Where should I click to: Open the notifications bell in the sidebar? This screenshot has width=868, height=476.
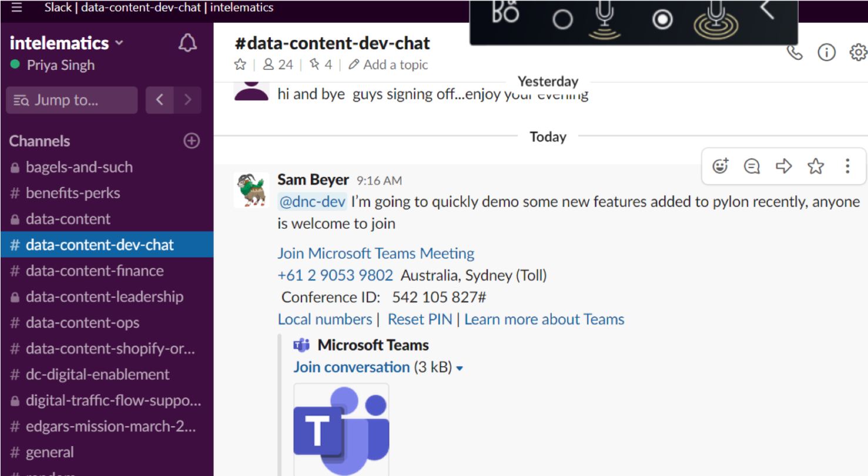click(187, 43)
